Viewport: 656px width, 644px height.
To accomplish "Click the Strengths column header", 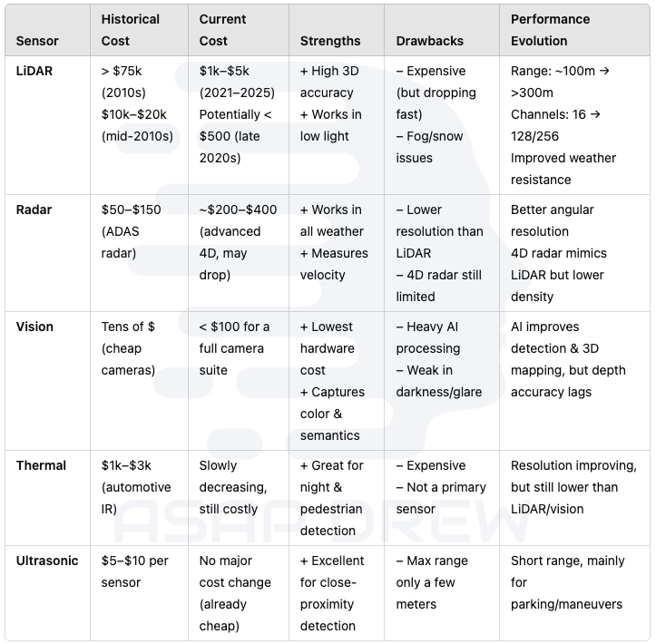I will coord(330,41).
